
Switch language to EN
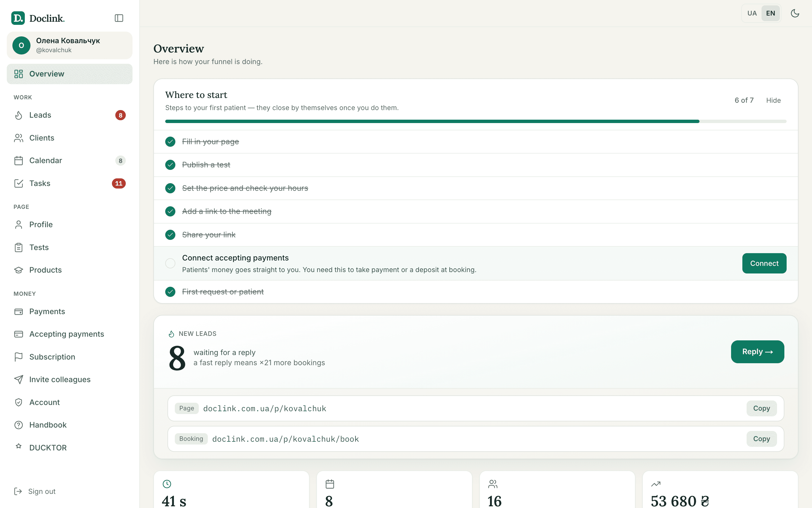coord(770,13)
